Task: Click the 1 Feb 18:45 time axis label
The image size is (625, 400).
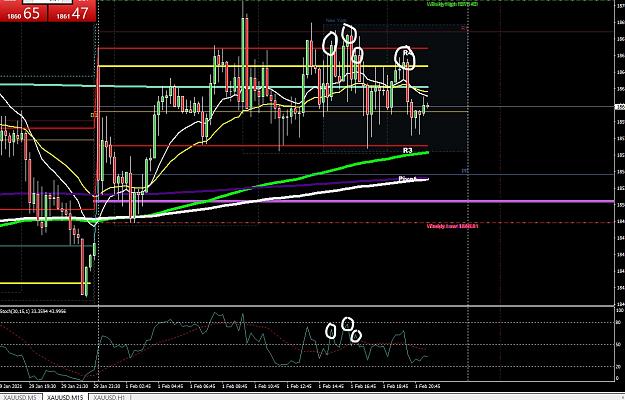Action: tap(396, 386)
